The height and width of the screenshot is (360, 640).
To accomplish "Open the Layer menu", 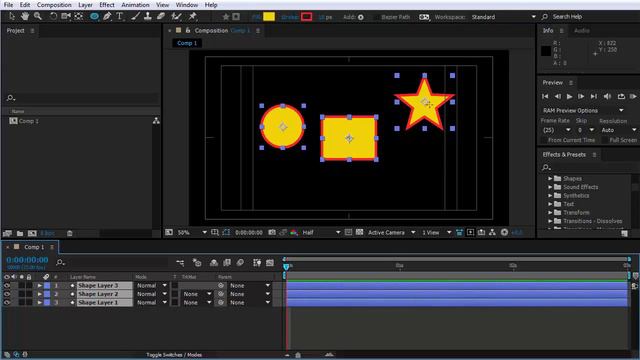I will [85, 5].
